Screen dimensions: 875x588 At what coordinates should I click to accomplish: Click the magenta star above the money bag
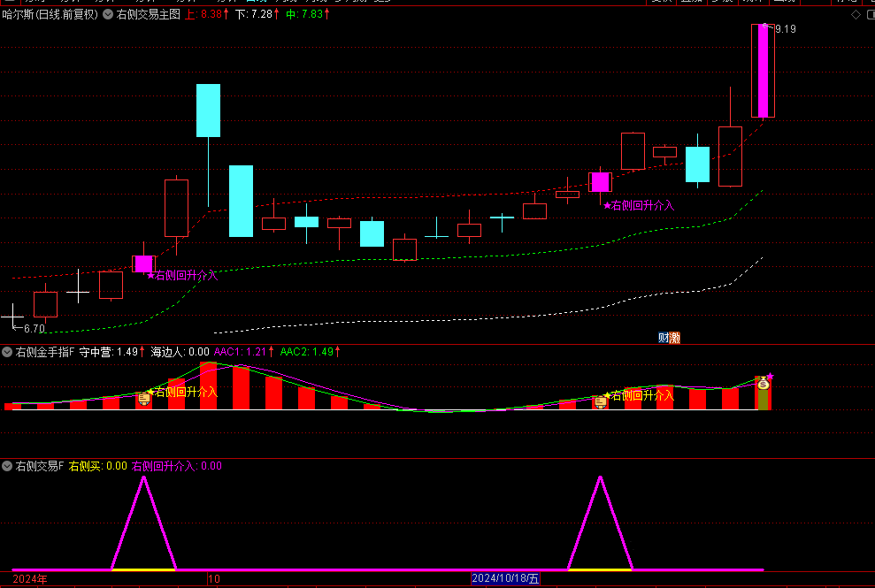[770, 376]
